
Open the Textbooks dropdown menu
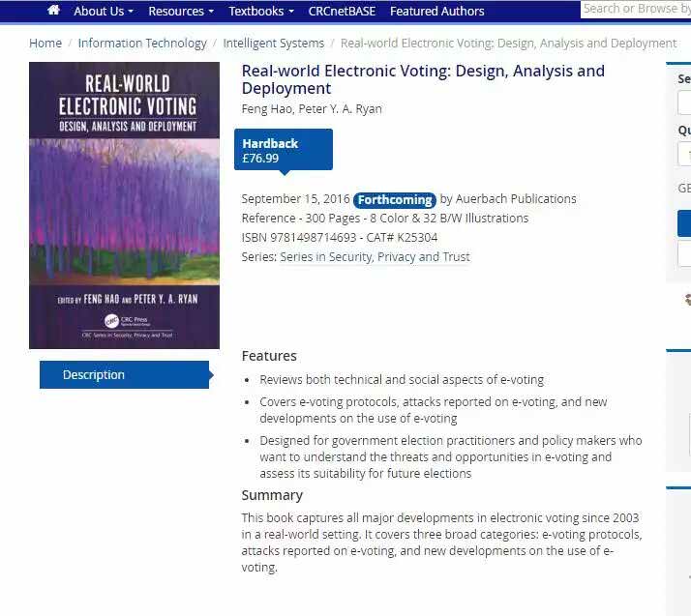tap(260, 12)
